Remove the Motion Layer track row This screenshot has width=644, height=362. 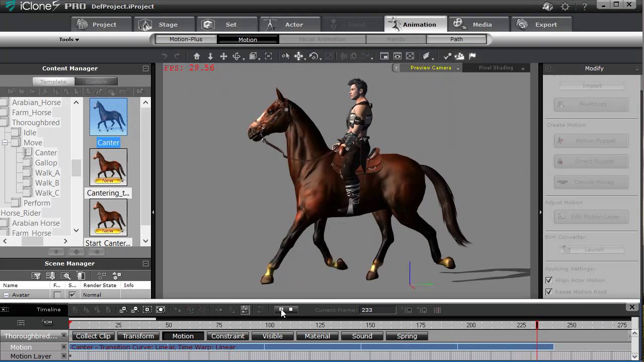click(64, 356)
